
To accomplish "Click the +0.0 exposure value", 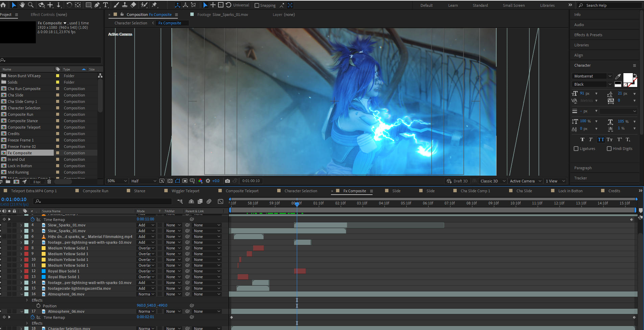I will click(216, 181).
